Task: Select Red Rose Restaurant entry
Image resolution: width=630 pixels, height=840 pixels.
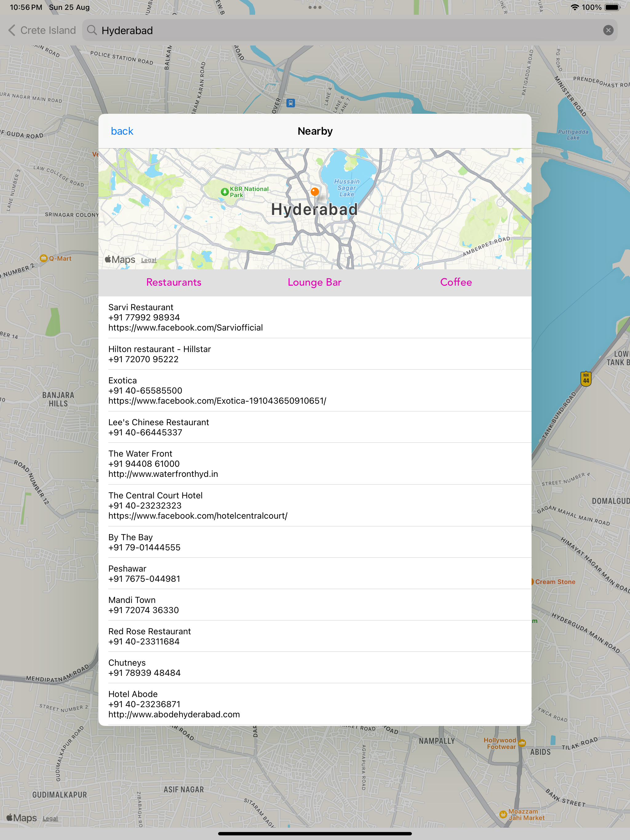Action: pyautogui.click(x=315, y=636)
